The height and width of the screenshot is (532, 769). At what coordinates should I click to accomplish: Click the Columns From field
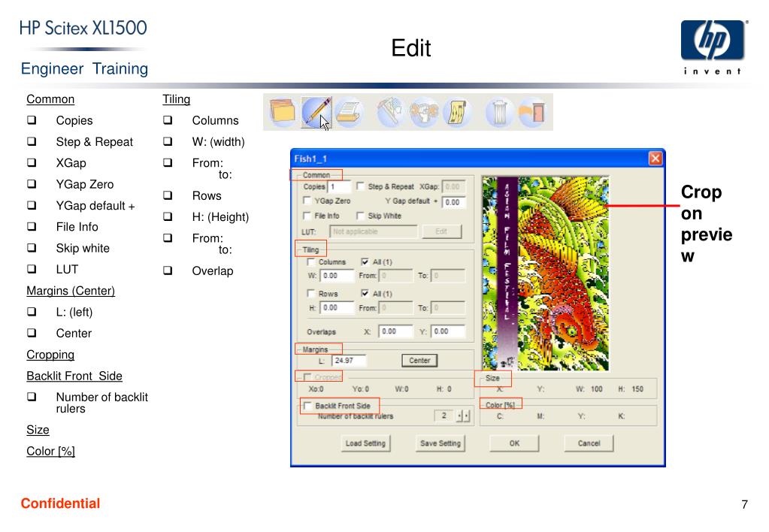click(x=396, y=276)
